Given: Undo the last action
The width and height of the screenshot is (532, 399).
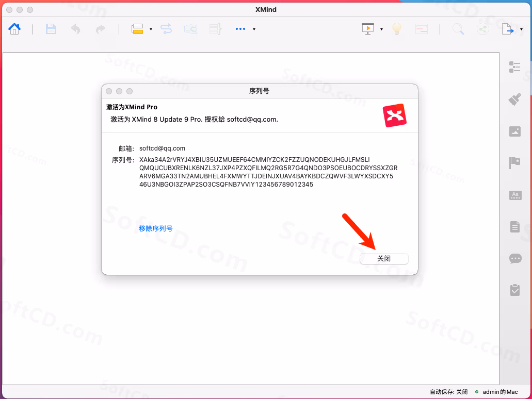Looking at the screenshot, I should 75,29.
